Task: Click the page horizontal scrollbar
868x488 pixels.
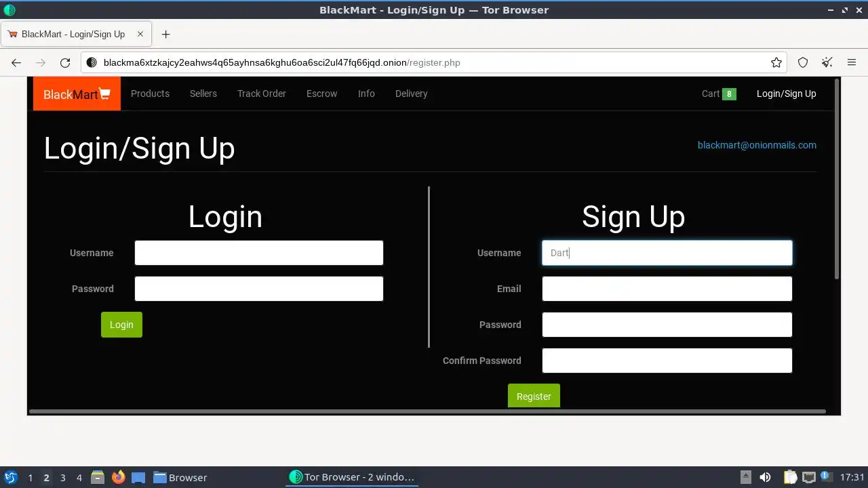Action: pos(427,411)
